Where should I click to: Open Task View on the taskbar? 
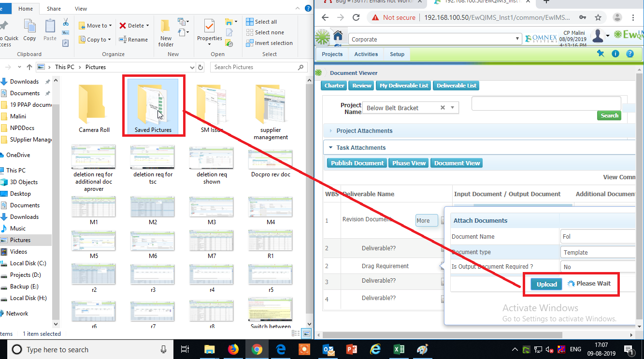pos(185,349)
